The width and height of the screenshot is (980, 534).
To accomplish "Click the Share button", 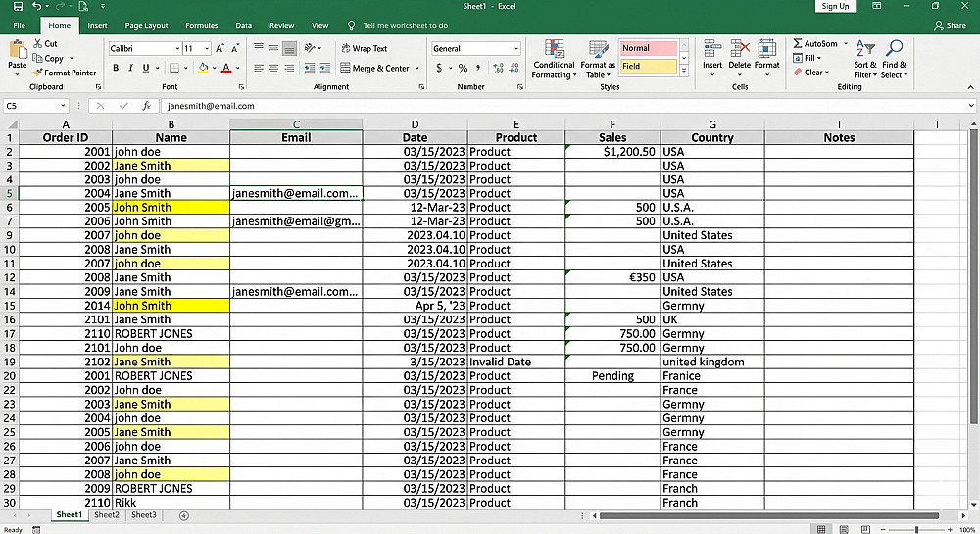I will 950,25.
